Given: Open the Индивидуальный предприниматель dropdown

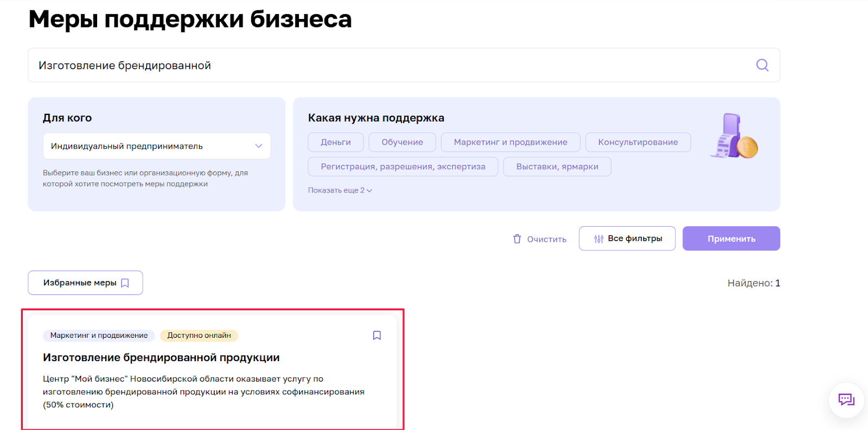Looking at the screenshot, I should (156, 146).
